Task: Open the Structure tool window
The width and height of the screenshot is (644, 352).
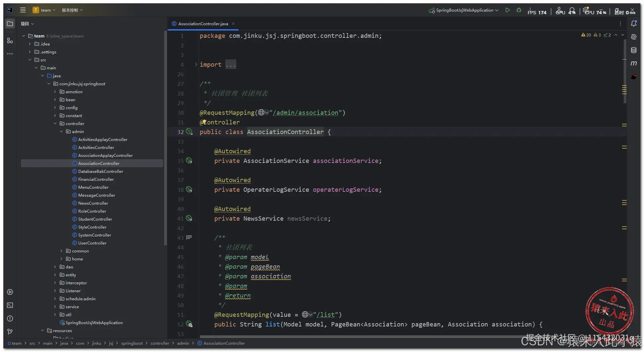Action: [10, 40]
